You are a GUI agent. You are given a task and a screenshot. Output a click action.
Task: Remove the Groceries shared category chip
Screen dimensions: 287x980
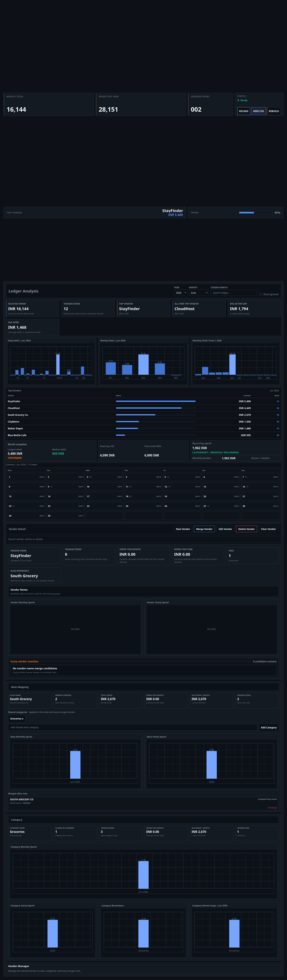pyautogui.click(x=16, y=719)
